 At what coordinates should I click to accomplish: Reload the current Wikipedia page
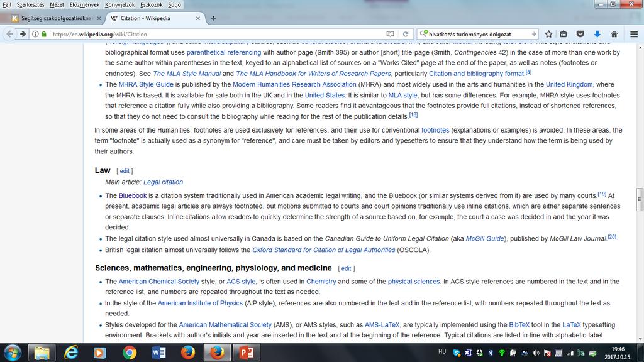406,34
